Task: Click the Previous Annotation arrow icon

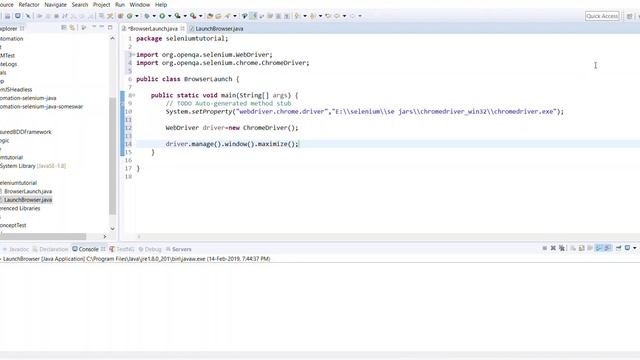Action: 313,16
